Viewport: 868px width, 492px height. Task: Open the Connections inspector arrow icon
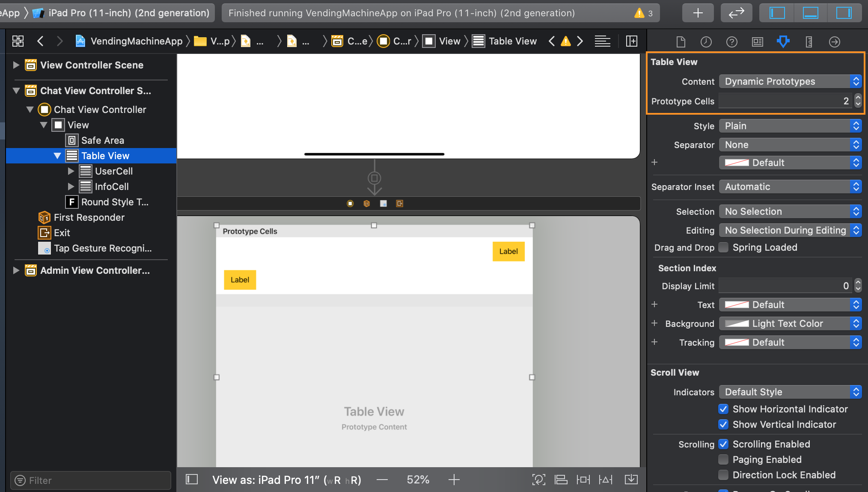coord(834,41)
